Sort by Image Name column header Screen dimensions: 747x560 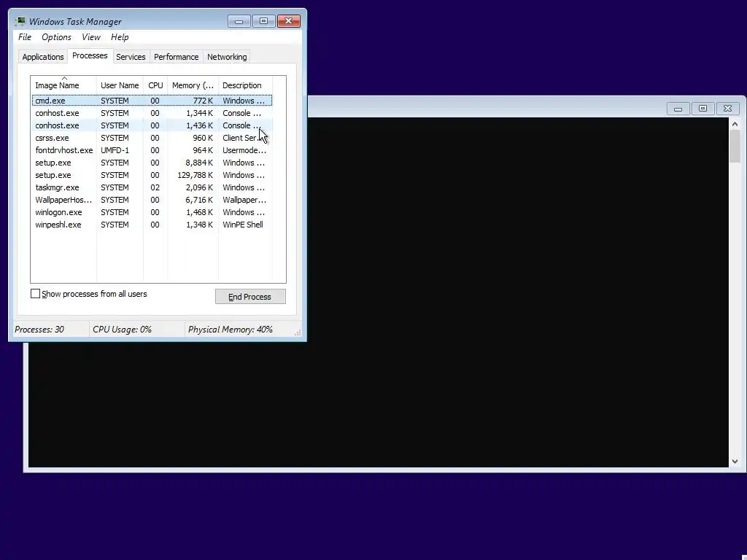(x=63, y=85)
